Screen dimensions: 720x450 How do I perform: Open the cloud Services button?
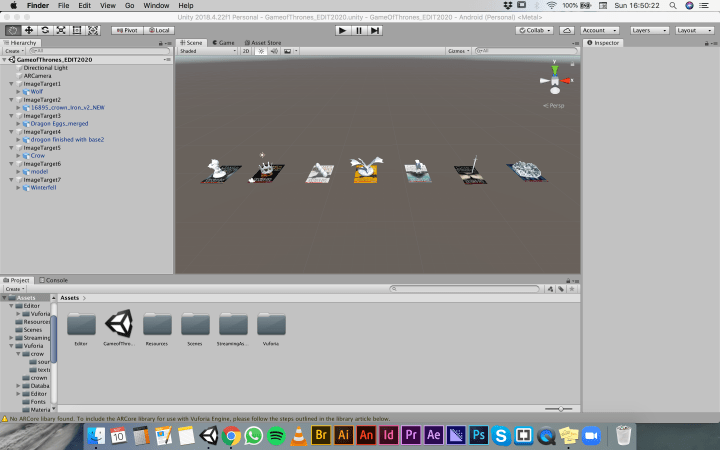pos(567,30)
